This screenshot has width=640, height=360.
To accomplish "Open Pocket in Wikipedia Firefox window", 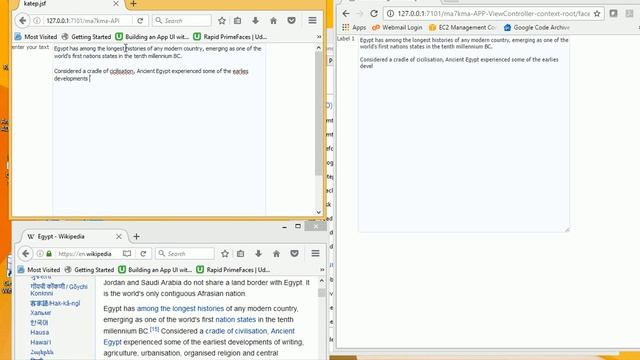I will pos(294,253).
